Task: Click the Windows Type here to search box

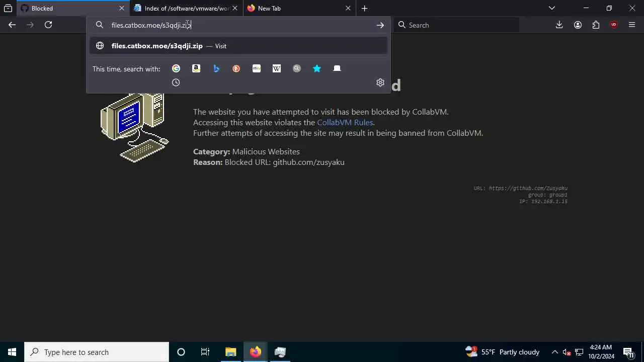Action: click(97, 352)
